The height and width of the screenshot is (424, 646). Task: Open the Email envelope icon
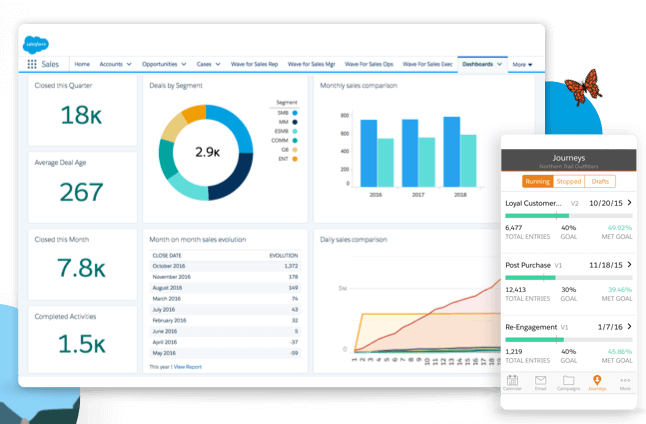540,380
